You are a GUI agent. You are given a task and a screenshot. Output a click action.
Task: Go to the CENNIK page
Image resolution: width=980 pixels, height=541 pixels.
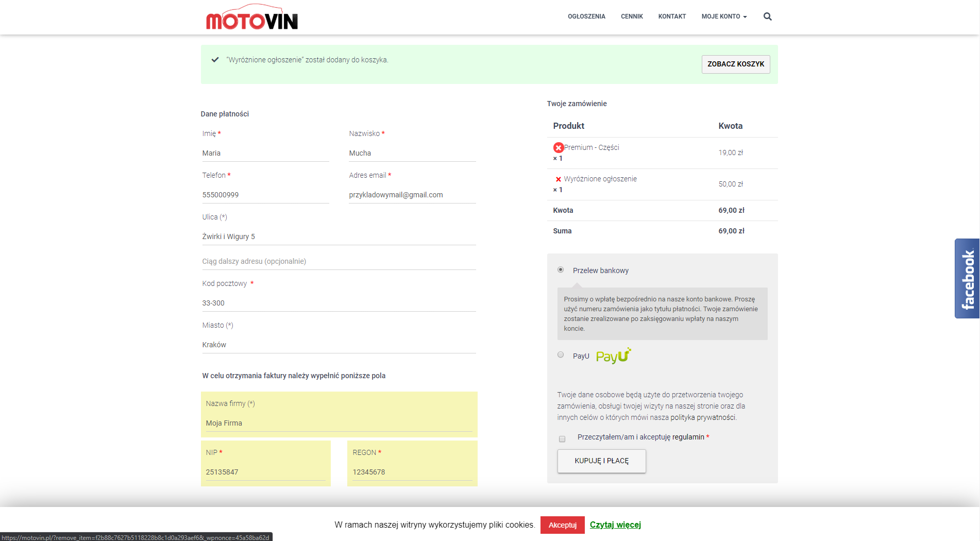[632, 16]
